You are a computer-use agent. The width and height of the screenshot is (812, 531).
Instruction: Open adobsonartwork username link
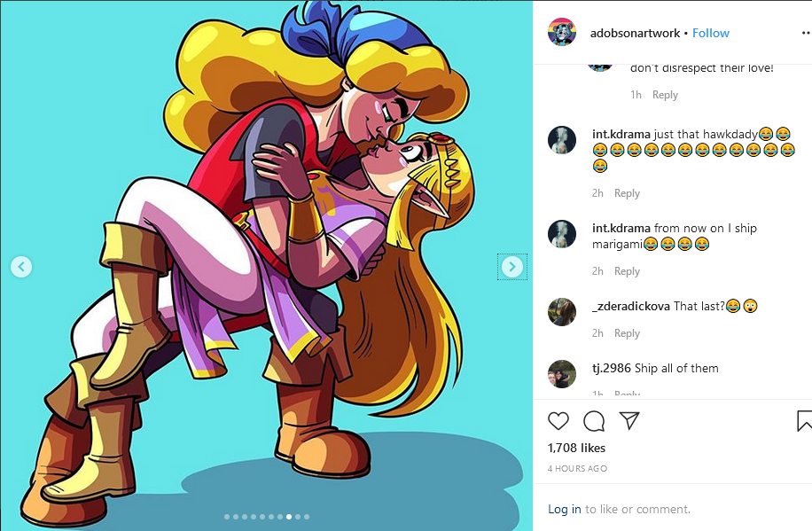click(635, 33)
